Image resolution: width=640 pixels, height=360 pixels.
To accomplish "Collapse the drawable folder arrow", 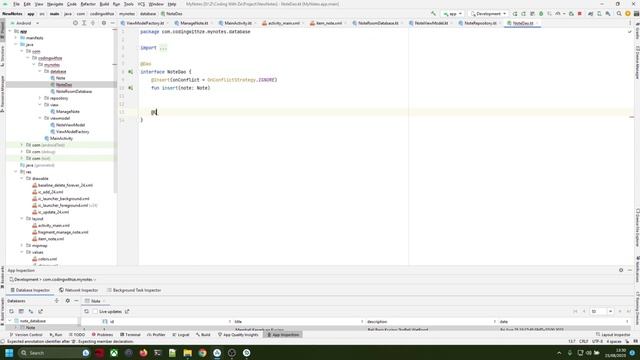I will [22, 179].
